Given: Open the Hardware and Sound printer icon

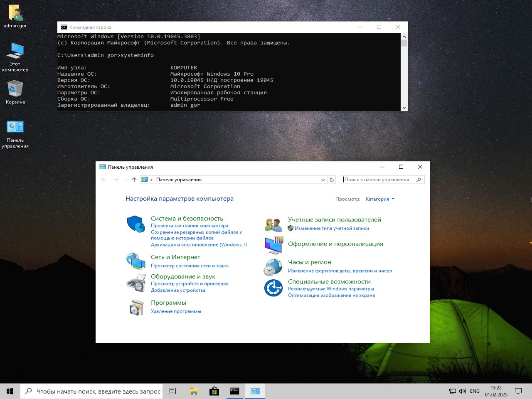Looking at the screenshot, I should [x=135, y=283].
